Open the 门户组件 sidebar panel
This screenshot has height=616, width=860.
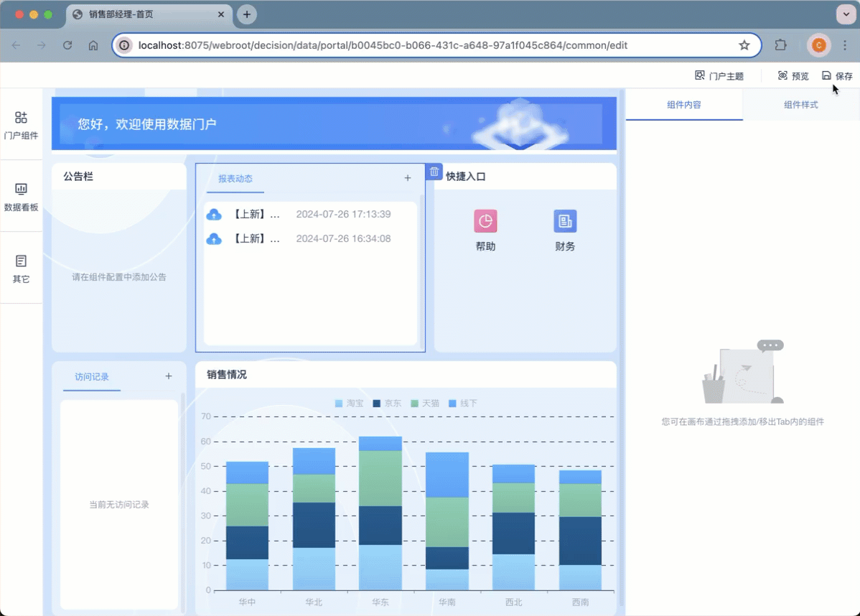pyautogui.click(x=21, y=126)
